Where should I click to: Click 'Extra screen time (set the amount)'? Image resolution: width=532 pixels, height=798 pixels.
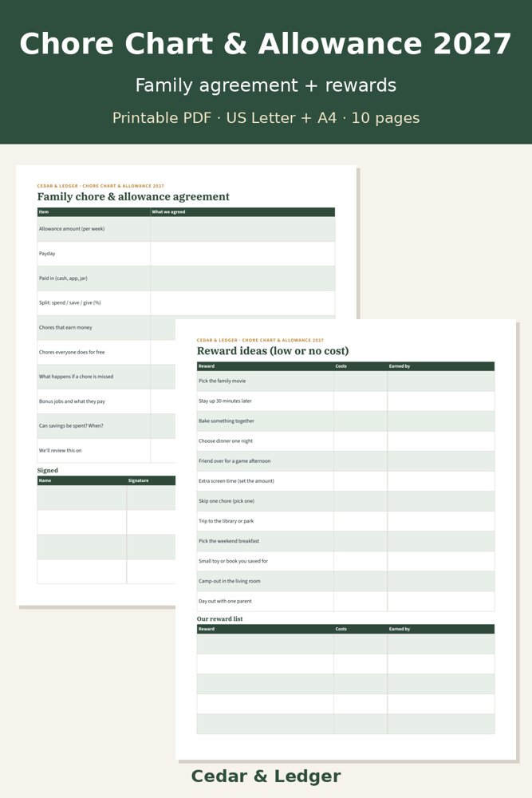237,481
